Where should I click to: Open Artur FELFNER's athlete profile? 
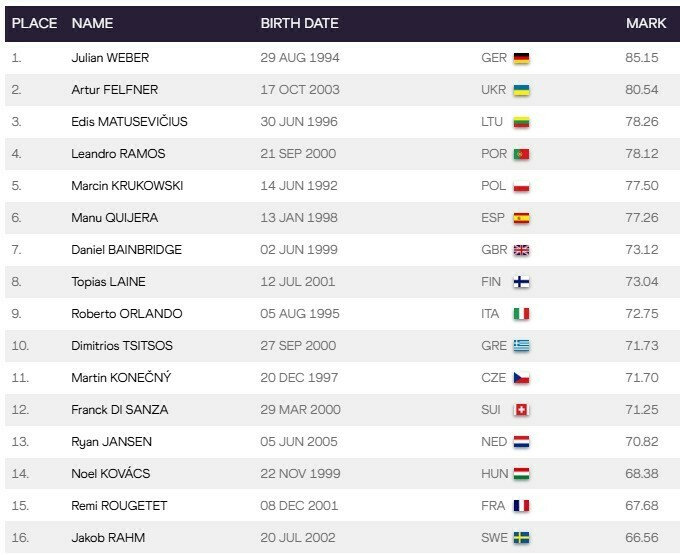(115, 90)
